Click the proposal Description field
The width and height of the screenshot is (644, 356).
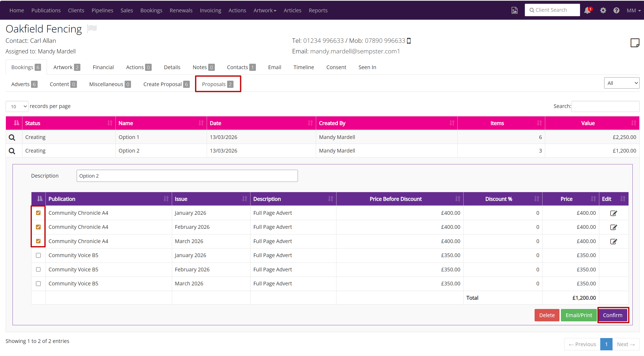[x=187, y=176]
